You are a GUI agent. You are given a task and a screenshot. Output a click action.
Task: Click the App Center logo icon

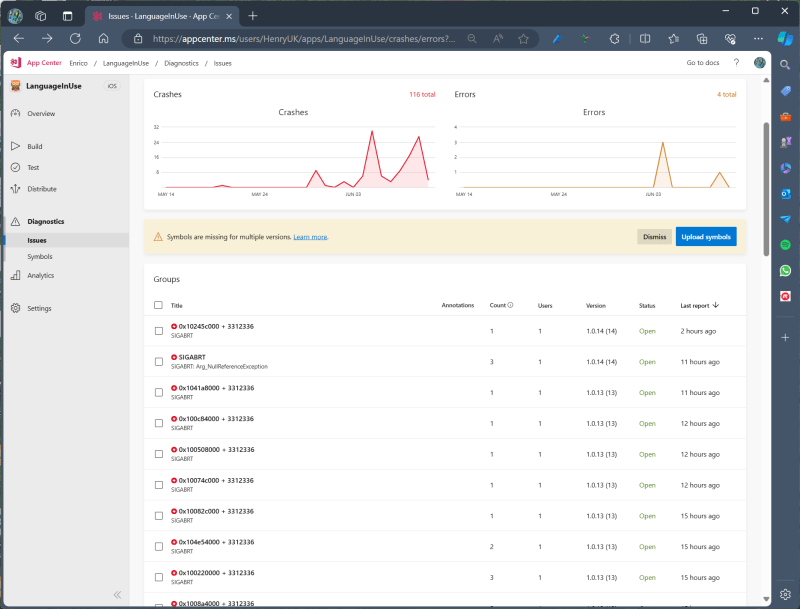(x=15, y=63)
